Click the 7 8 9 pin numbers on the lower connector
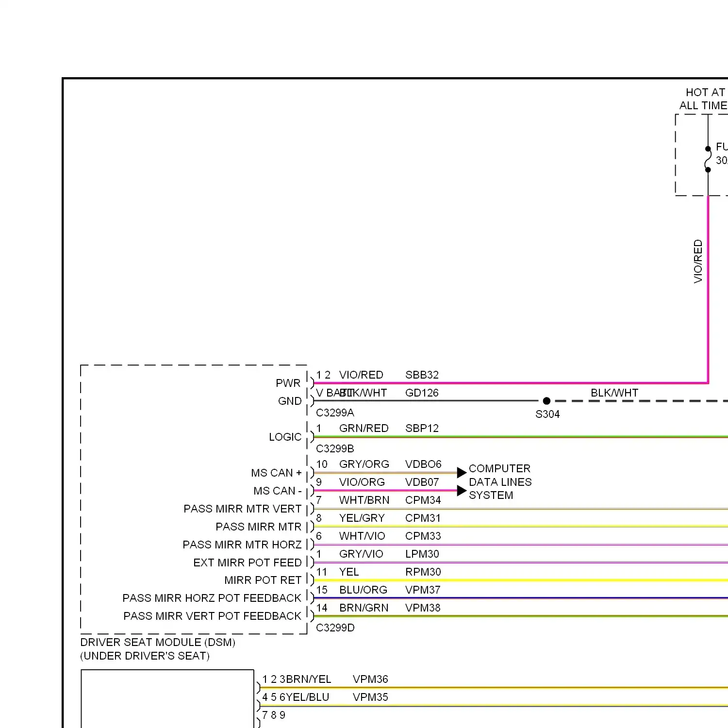Screen dimensions: 728x728 pyautogui.click(x=274, y=715)
